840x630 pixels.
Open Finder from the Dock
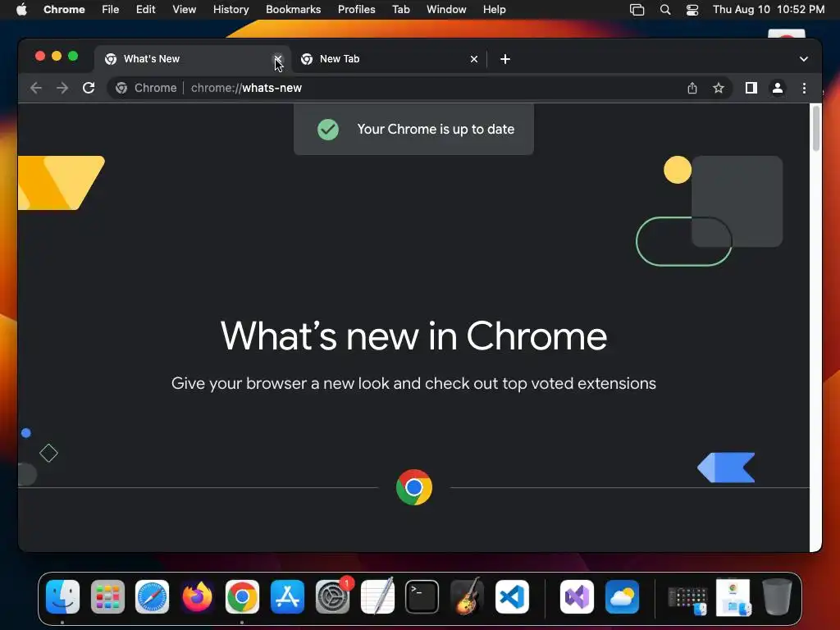click(x=62, y=597)
